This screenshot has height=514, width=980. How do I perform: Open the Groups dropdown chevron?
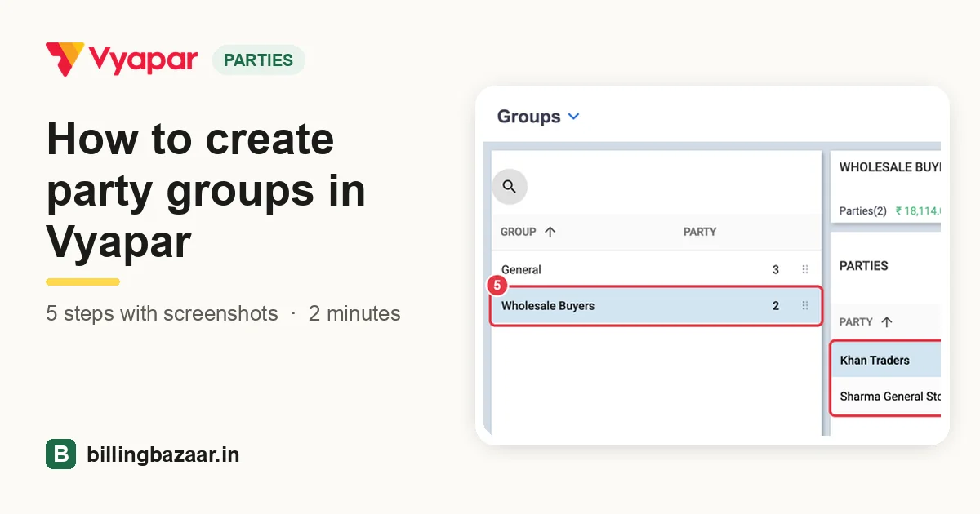(x=573, y=117)
